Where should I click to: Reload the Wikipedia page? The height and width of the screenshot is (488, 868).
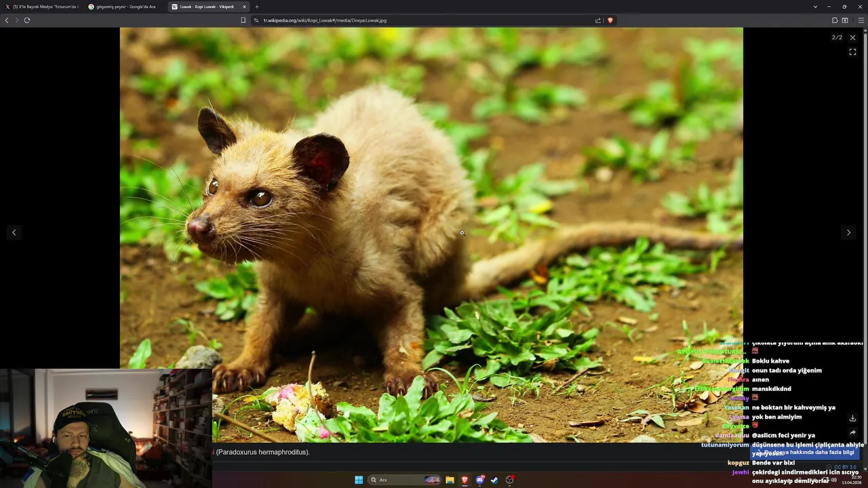pyautogui.click(x=27, y=20)
